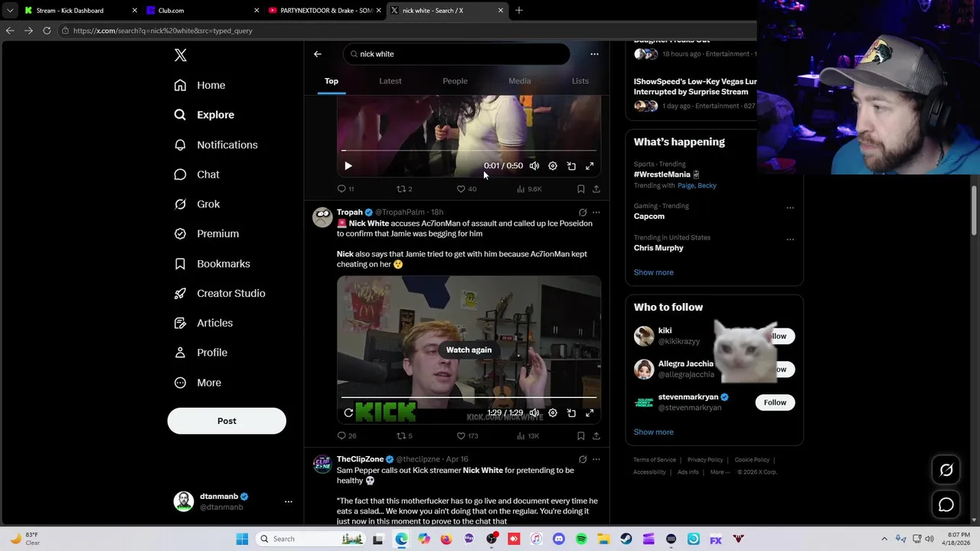Switch to the Lists tab
This screenshot has height=551, width=980.
tap(580, 81)
